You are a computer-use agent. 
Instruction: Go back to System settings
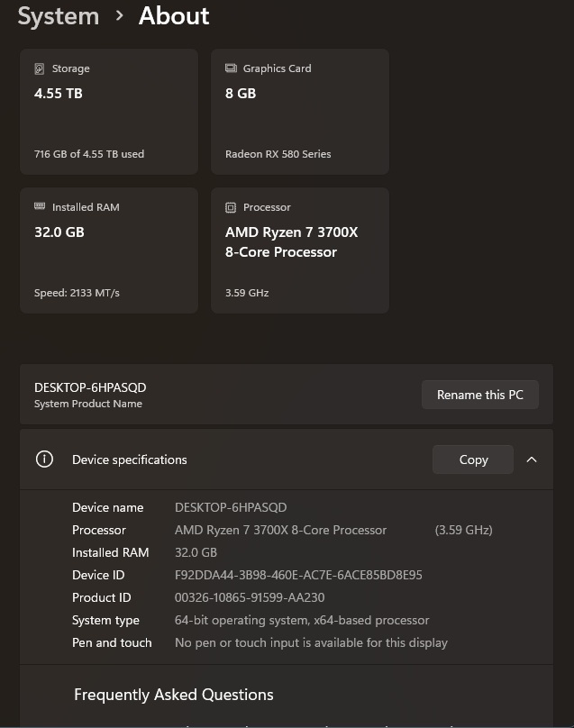59,16
